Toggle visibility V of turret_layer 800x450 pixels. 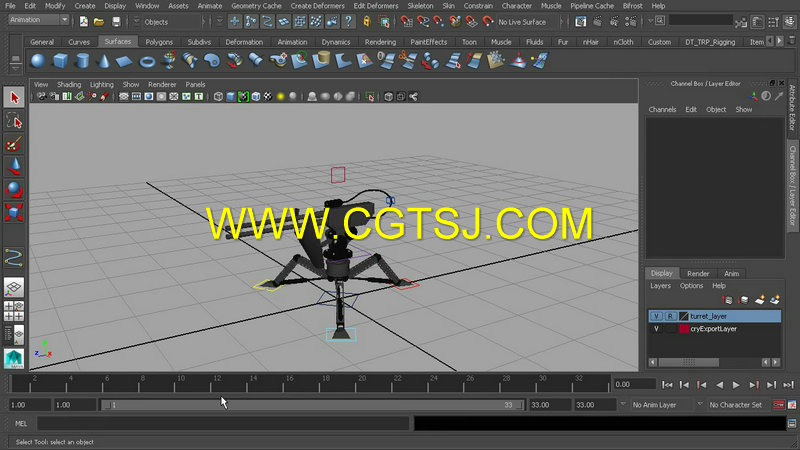pyautogui.click(x=656, y=316)
